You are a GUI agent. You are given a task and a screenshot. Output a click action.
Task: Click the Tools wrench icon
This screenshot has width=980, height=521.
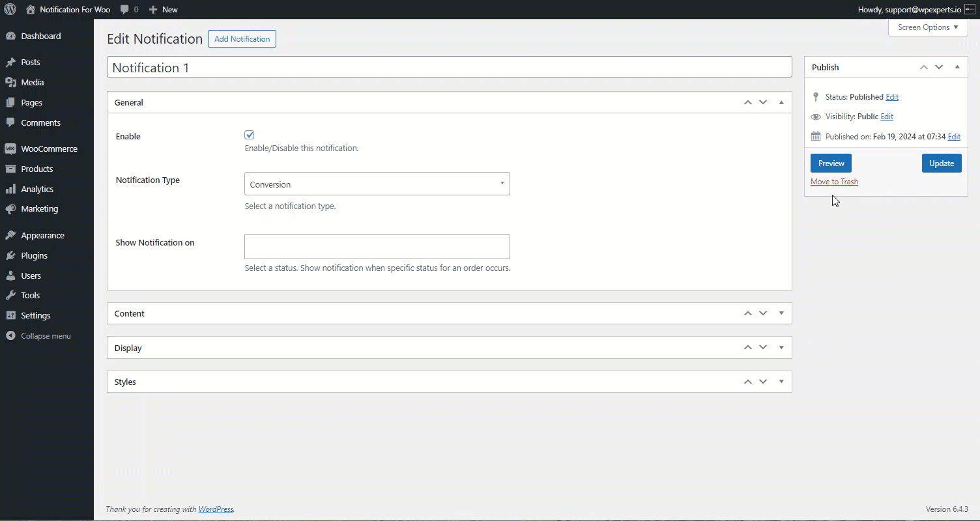click(x=10, y=296)
